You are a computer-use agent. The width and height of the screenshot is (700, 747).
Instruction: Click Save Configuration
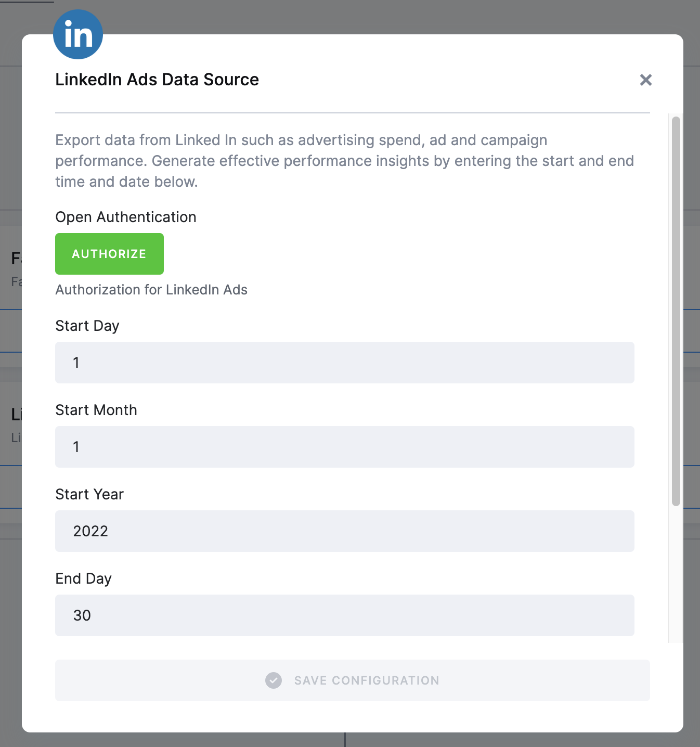click(352, 680)
